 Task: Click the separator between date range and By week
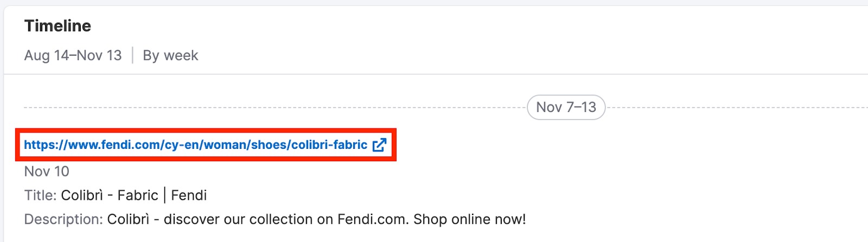132,55
